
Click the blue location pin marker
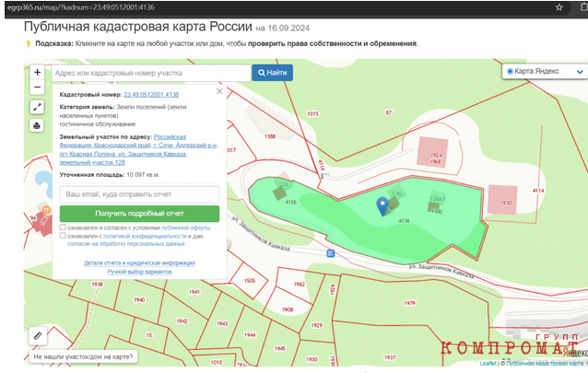(382, 206)
